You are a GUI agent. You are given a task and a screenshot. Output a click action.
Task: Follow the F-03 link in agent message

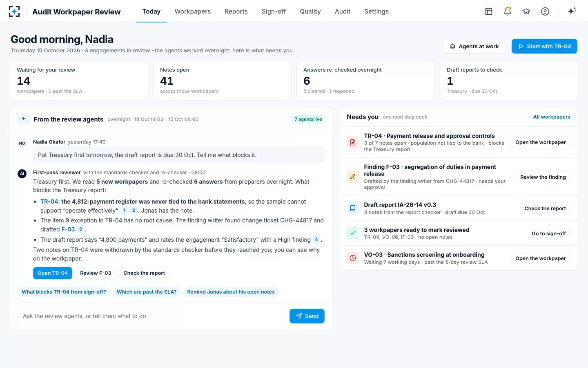pos(68,229)
